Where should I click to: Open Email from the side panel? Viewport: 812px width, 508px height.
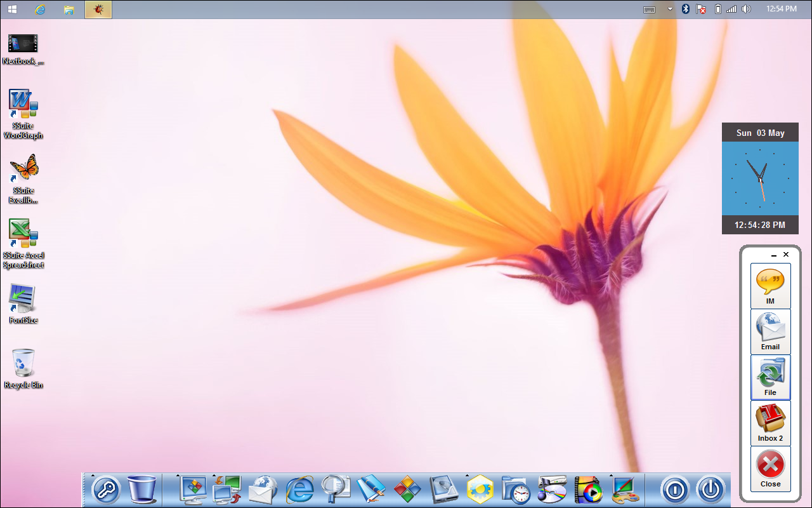770,331
